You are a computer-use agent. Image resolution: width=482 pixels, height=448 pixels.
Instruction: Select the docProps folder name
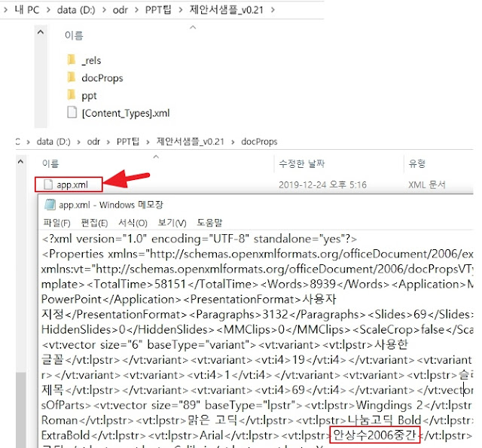click(102, 78)
